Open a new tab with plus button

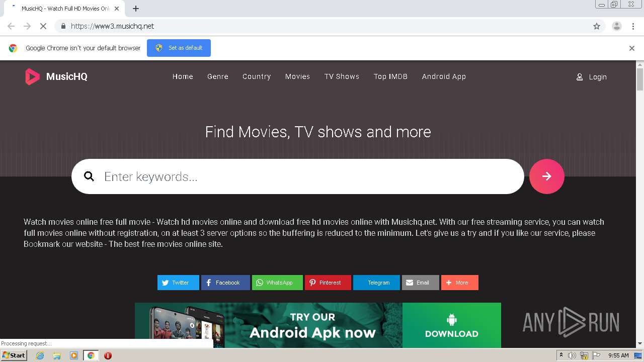[136, 9]
